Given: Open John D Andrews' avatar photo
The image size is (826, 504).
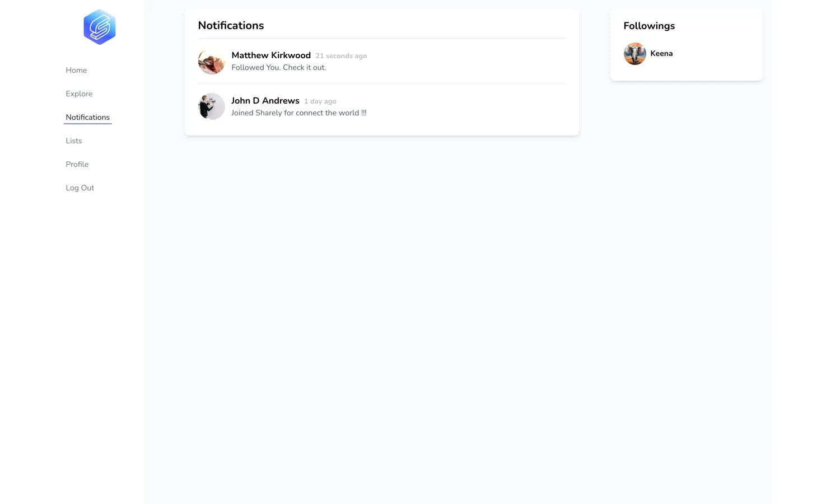Looking at the screenshot, I should [x=211, y=106].
